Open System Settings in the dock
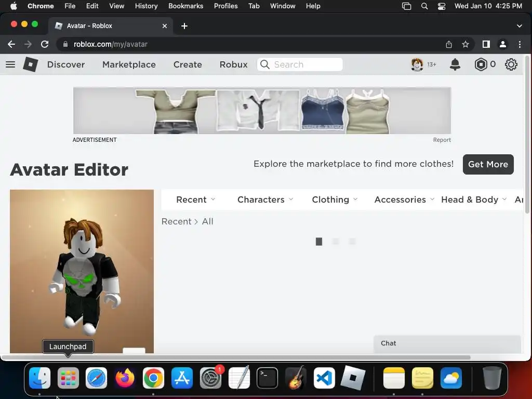Screen dimensions: 532x399 tap(211, 378)
